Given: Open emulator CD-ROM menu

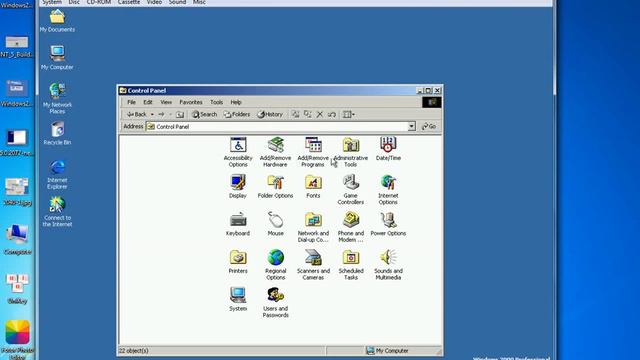Looking at the screenshot, I should tap(99, 2).
